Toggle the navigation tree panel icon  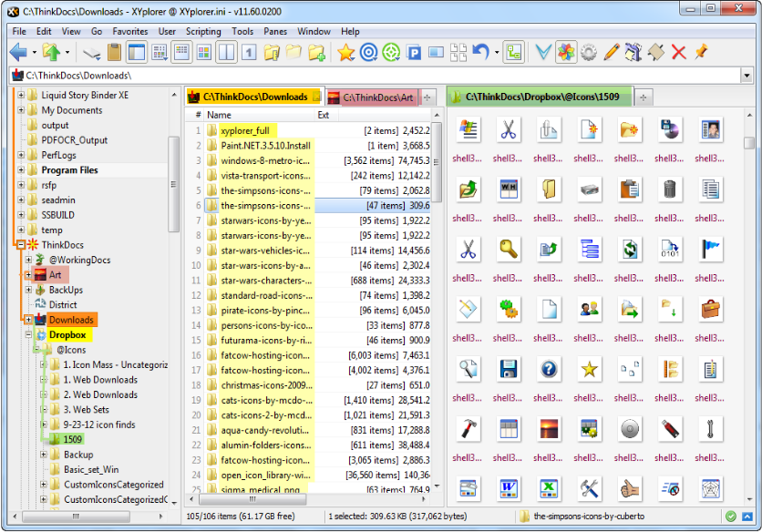coord(137,52)
